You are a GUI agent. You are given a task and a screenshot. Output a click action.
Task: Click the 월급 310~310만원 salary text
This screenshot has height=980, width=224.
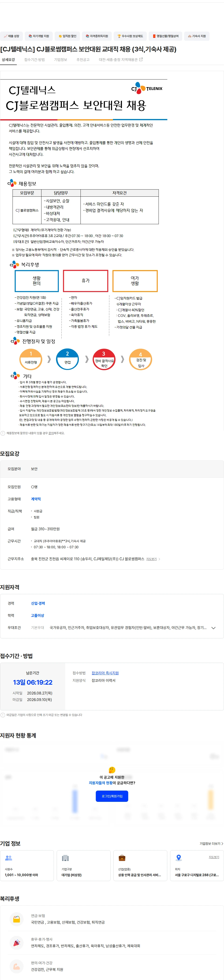(x=45, y=529)
